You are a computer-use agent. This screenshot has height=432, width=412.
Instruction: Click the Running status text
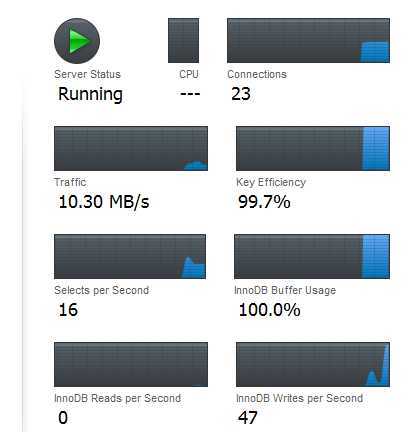click(x=90, y=94)
